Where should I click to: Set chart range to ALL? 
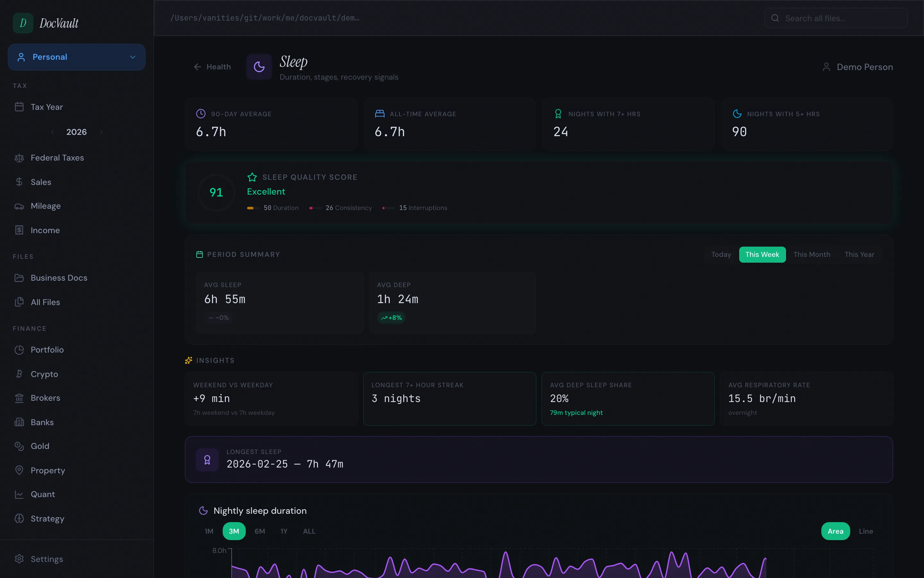click(x=309, y=531)
